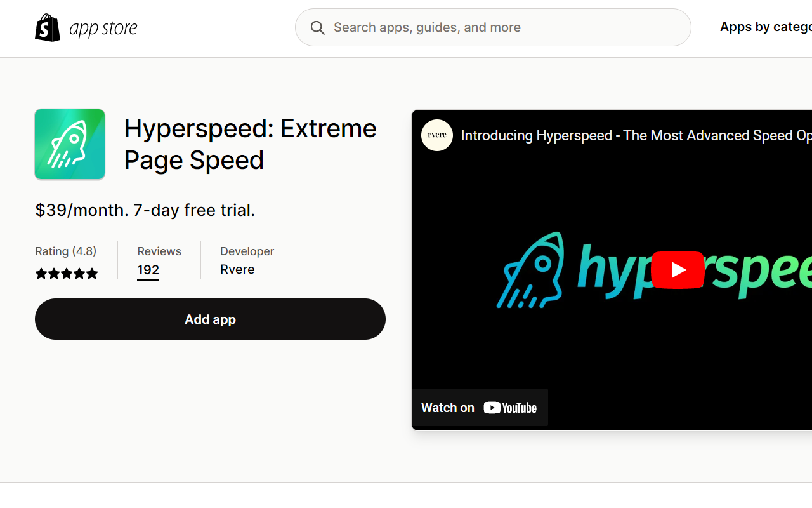Click the Shopify bag logo
This screenshot has width=812, height=508.
(48, 27)
